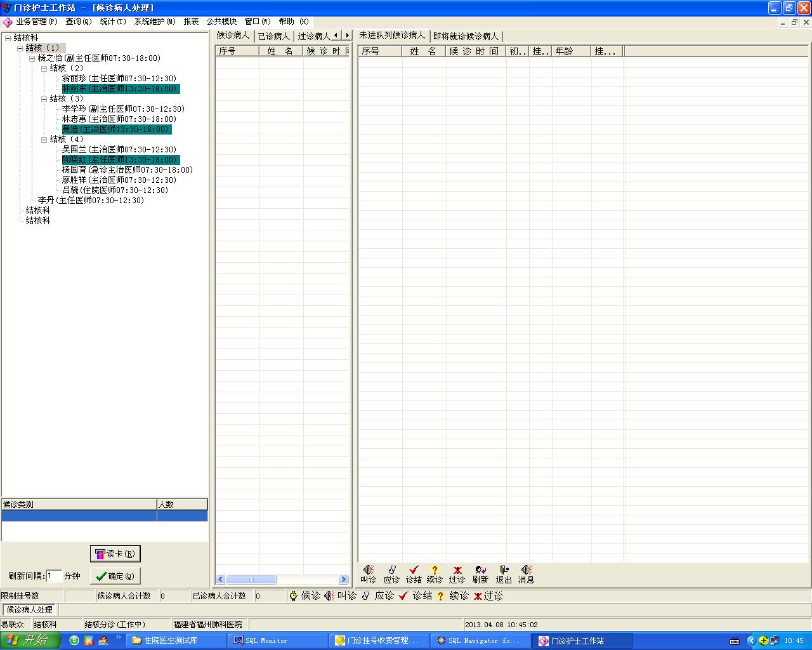This screenshot has height=650, width=812.
Task: Select doctor 杨国育 in the tree
Action: pyautogui.click(x=128, y=170)
